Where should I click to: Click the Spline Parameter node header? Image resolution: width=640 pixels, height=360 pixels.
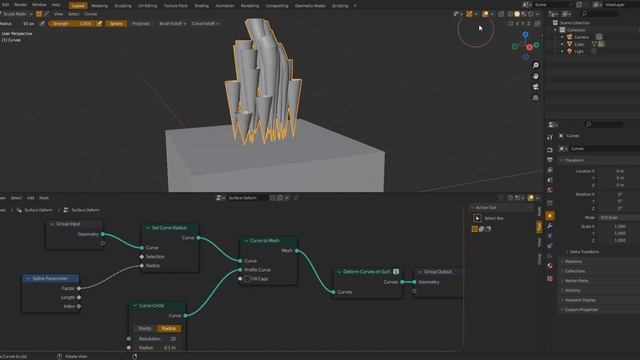point(51,278)
